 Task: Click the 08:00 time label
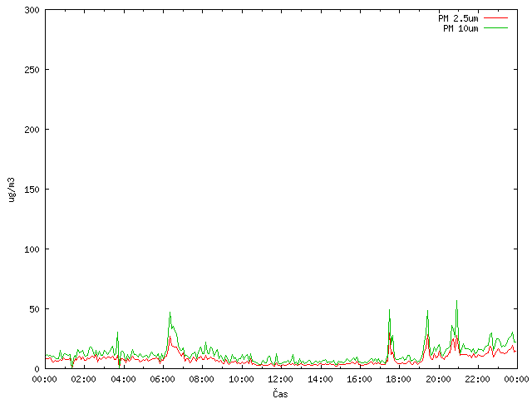pos(202,379)
